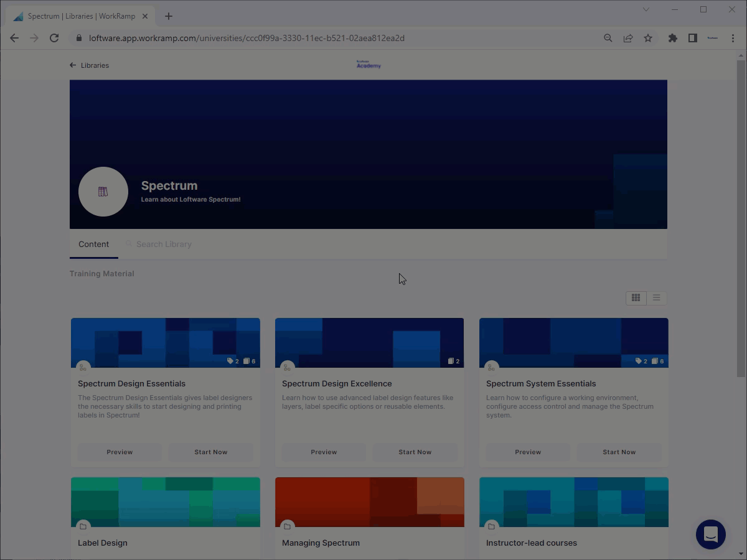Bookmark this page with star
Screen dimensions: 747x560
tap(648, 38)
